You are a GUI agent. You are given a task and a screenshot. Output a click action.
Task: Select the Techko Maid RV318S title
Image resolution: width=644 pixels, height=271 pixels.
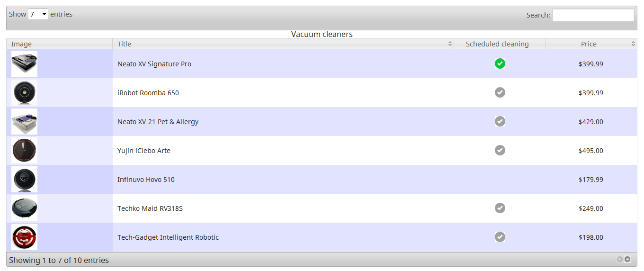(150, 208)
